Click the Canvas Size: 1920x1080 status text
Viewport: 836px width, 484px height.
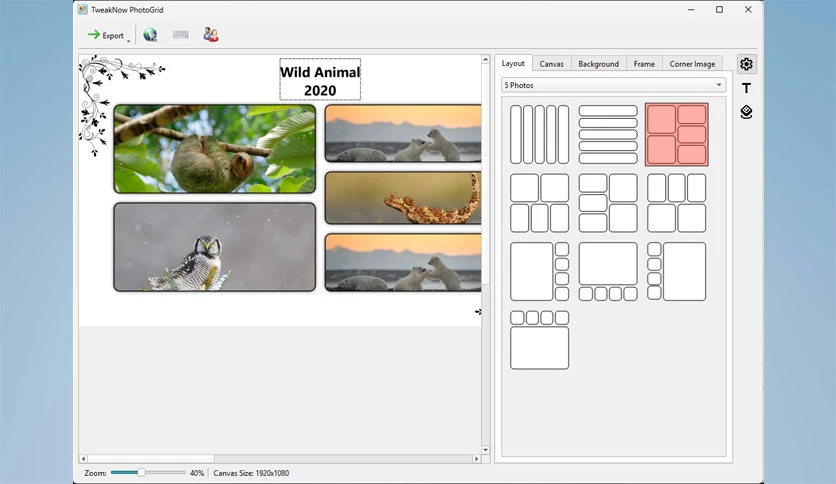(251, 473)
